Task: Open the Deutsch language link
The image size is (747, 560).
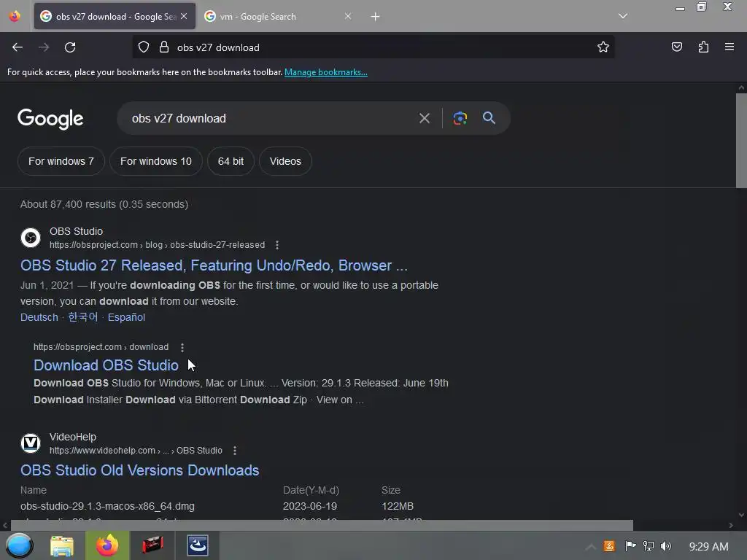Action: [39, 317]
